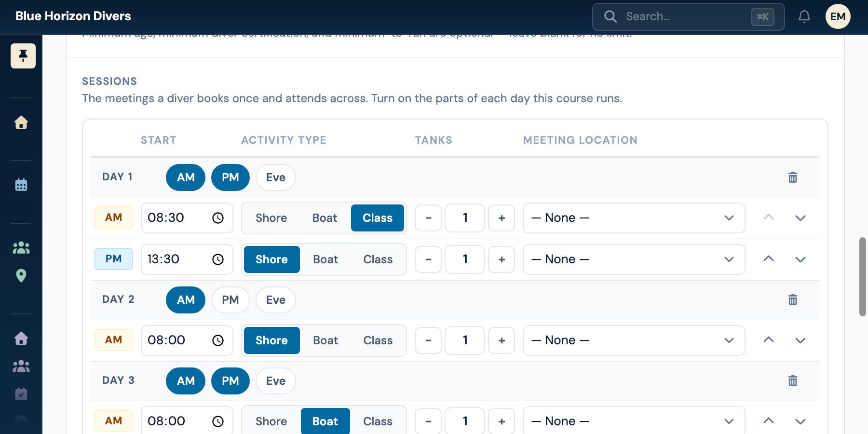The image size is (868, 434).
Task: Toggle AM part for Day 1
Action: point(186,177)
